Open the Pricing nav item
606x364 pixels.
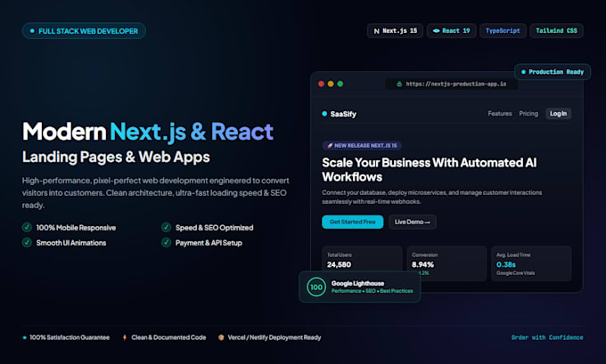pos(528,114)
